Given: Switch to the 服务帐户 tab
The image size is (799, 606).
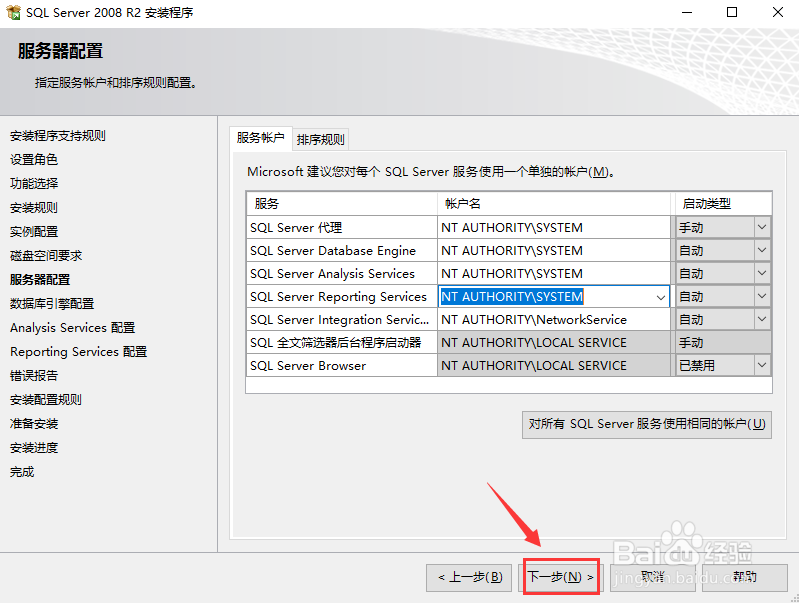Looking at the screenshot, I should coord(260,138).
